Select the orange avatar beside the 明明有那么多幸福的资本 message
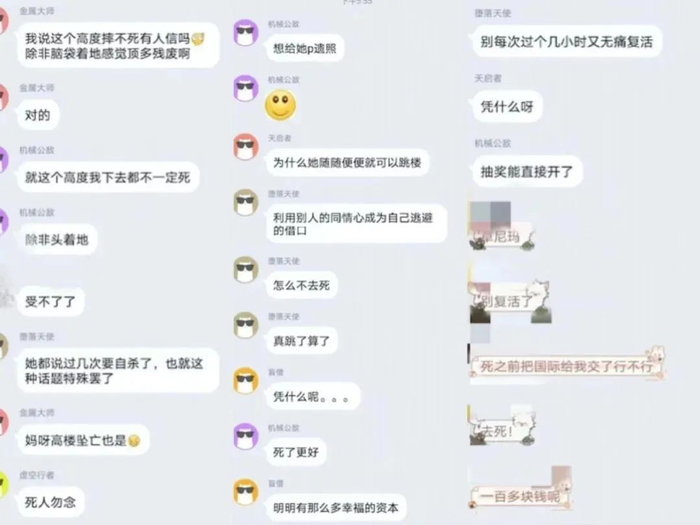700x525 pixels. (246, 492)
